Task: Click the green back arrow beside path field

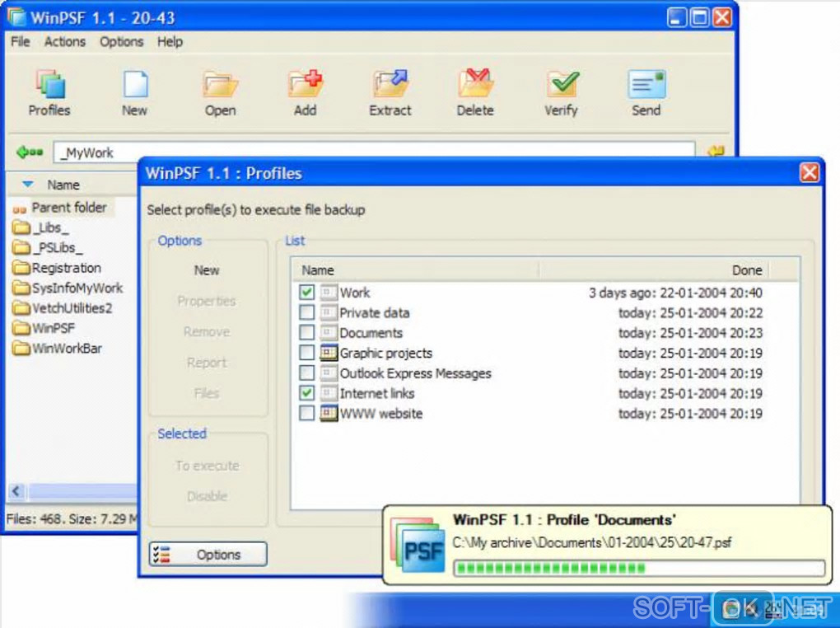Action: click(x=30, y=152)
